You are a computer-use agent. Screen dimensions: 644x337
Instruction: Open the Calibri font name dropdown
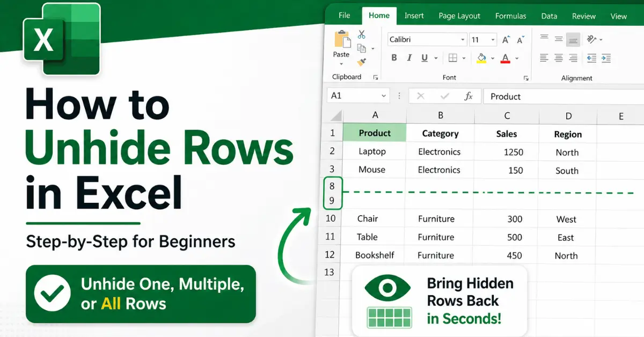[x=463, y=40]
